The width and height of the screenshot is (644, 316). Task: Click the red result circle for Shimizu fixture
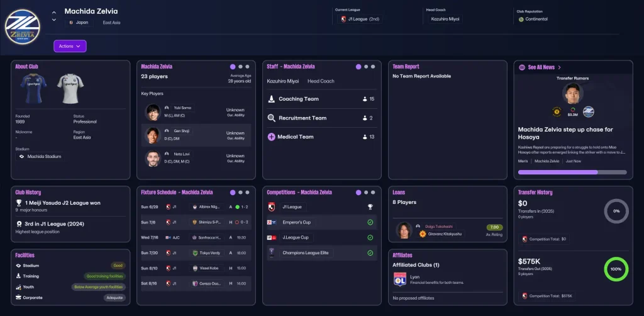[237, 222]
